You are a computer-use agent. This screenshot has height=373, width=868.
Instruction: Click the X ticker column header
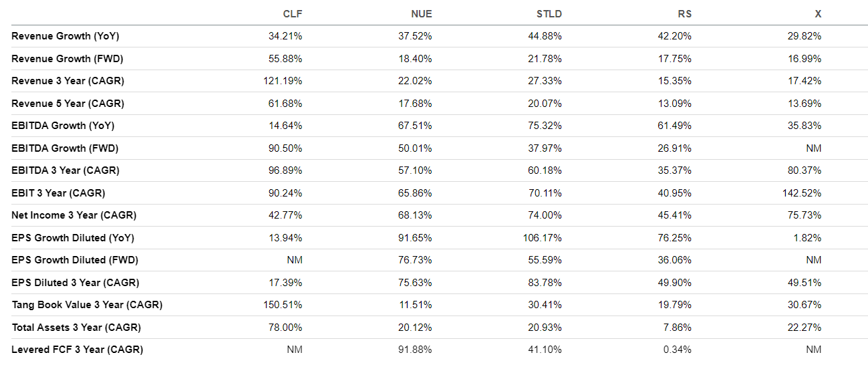point(817,14)
